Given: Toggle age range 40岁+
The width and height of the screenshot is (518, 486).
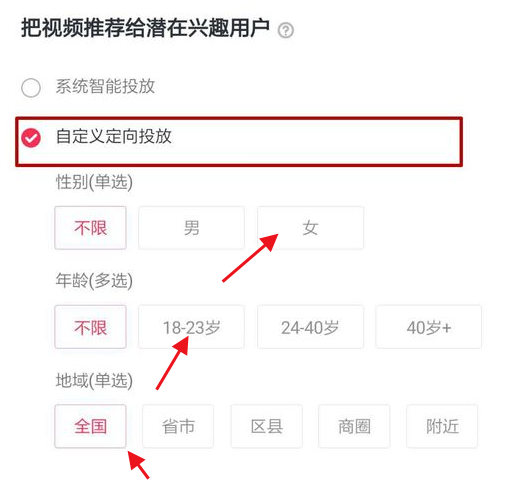Looking at the screenshot, I should [x=429, y=327].
